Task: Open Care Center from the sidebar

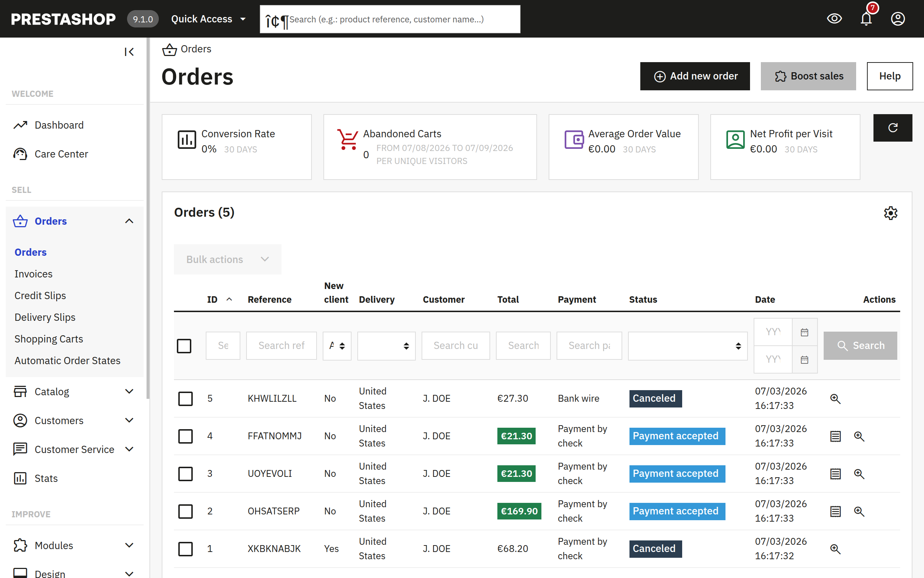Action: (x=74, y=154)
